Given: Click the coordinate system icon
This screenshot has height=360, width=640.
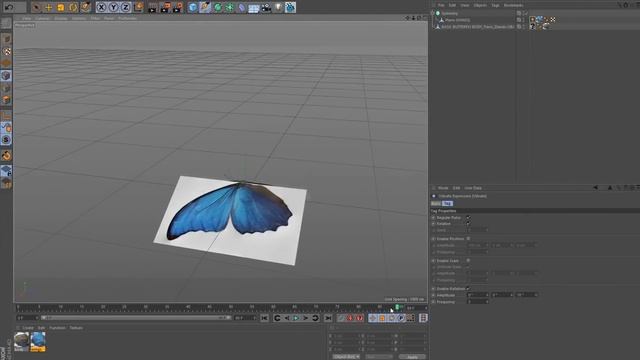Looking at the screenshot, I should pyautogui.click(x=138, y=7).
